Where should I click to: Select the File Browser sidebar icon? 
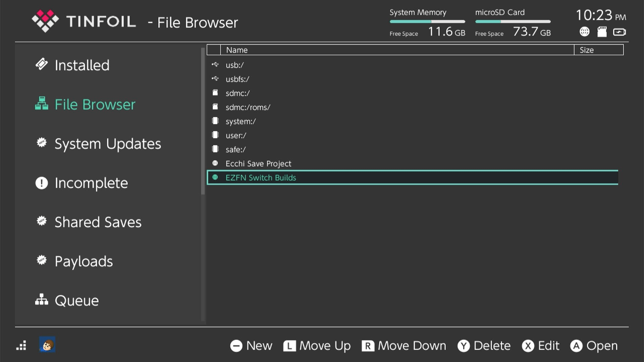click(x=42, y=104)
